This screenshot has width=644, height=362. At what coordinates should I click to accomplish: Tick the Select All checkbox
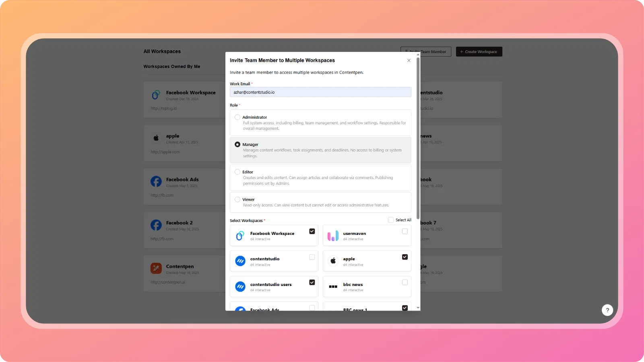click(390, 220)
